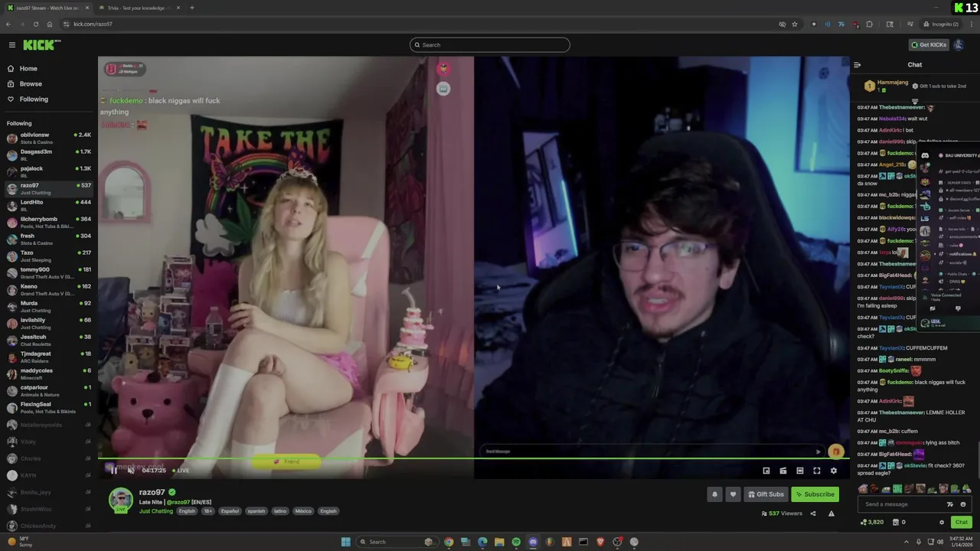Viewport: 980px width, 551px height.
Task: Open LordHito channel in sidebar
Action: click(49, 205)
